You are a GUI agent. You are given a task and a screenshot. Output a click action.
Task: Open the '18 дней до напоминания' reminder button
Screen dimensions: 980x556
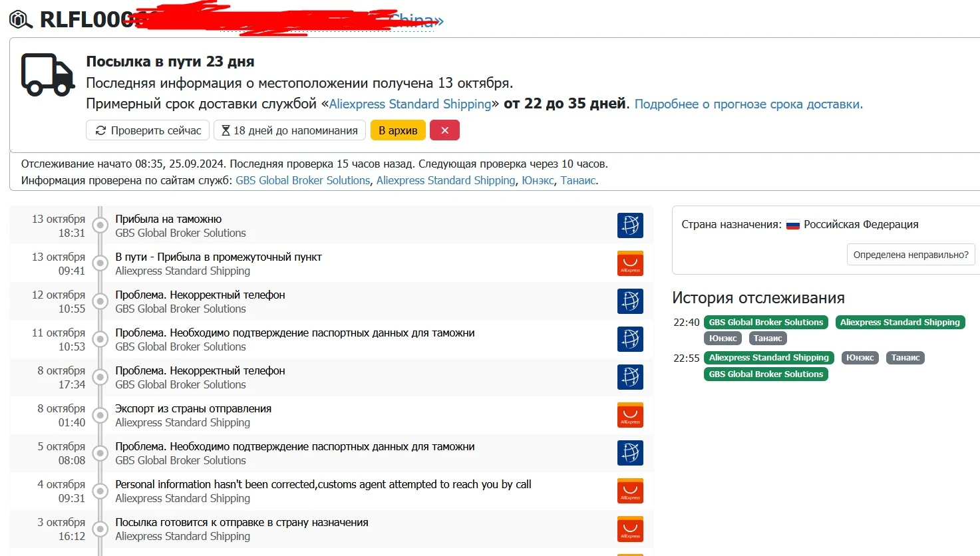tap(289, 130)
